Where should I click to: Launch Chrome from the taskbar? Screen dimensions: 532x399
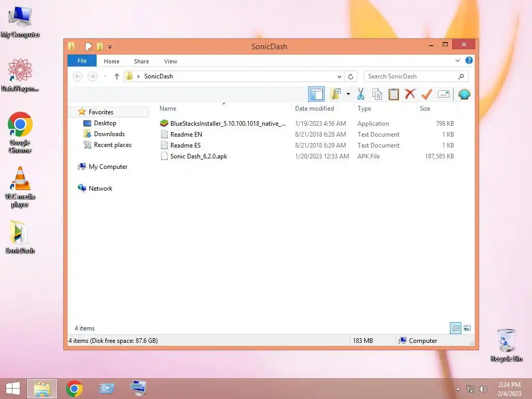(x=74, y=389)
